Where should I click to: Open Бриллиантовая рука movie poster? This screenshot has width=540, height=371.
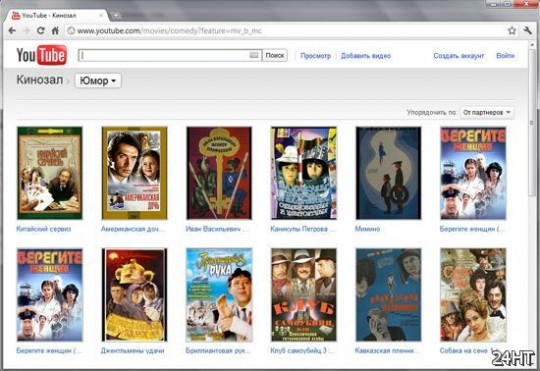(219, 295)
